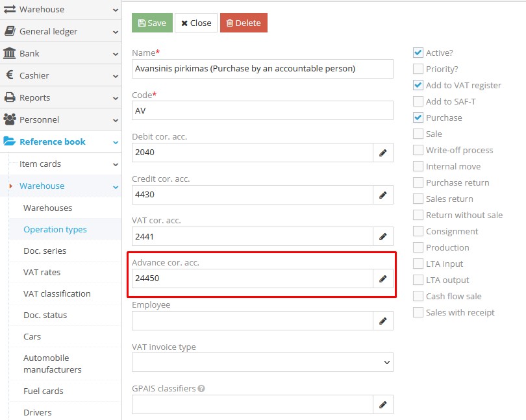The height and width of the screenshot is (420, 526).
Task: Click the Save button
Action: [151, 22]
